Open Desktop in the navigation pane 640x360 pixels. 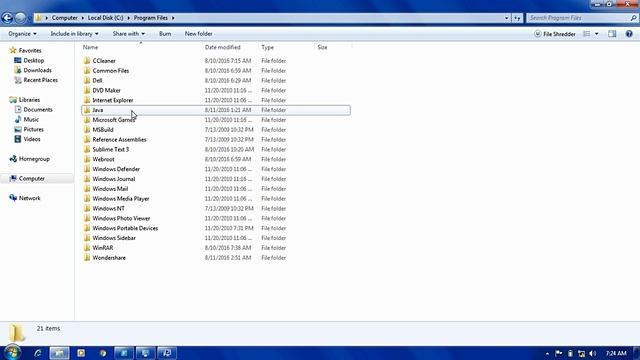(29, 60)
